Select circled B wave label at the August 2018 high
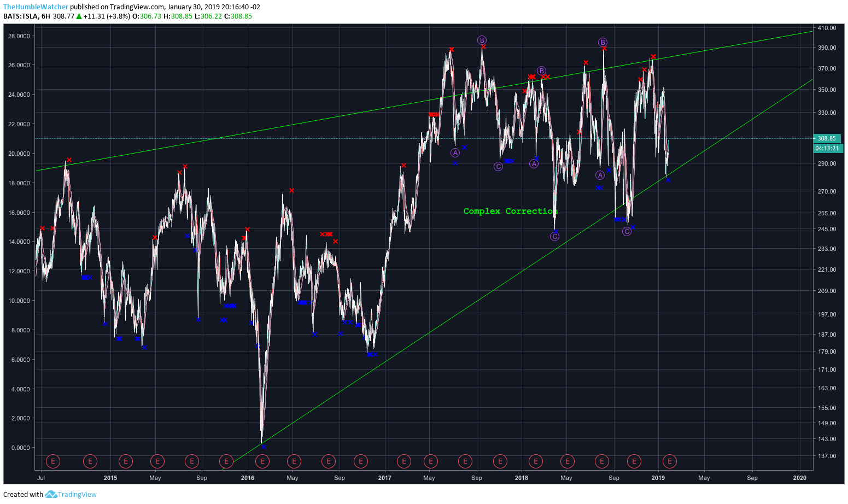This screenshot has height=504, width=848. tap(603, 43)
